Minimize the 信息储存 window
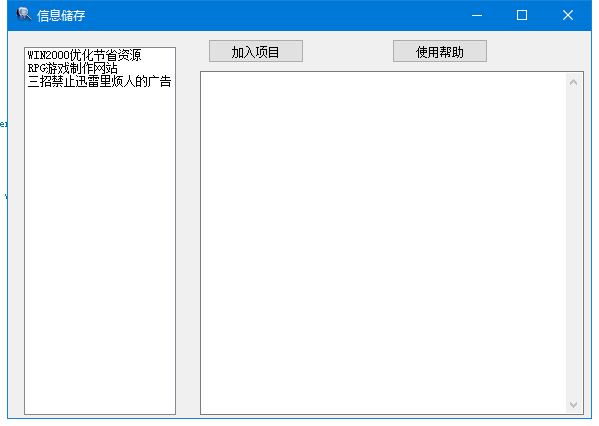599x426 pixels. (x=477, y=15)
